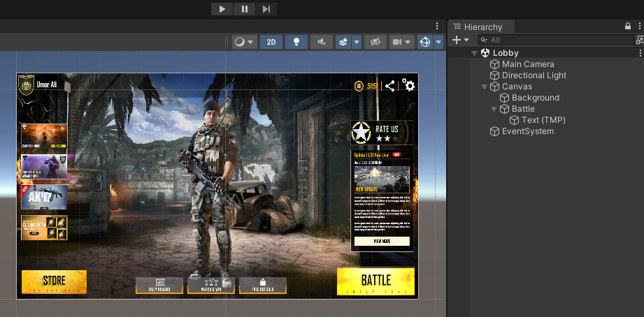Click the gold coin currency icon

click(359, 86)
